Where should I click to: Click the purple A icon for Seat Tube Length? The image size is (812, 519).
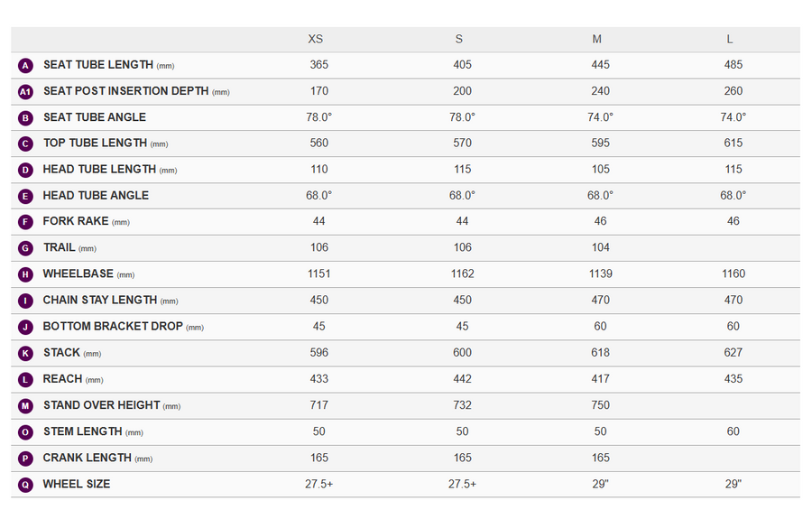tap(25, 65)
